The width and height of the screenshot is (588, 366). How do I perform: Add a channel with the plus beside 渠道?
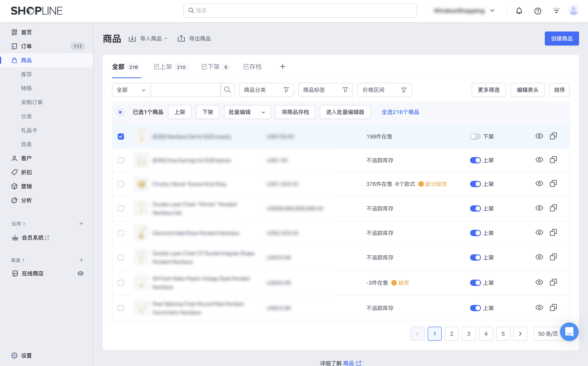coord(81,260)
